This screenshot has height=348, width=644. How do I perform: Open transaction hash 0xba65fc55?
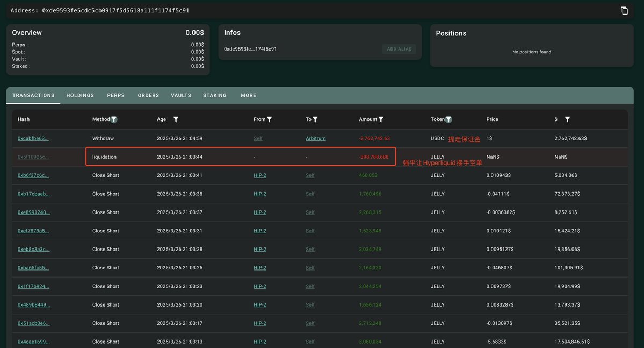click(33, 268)
